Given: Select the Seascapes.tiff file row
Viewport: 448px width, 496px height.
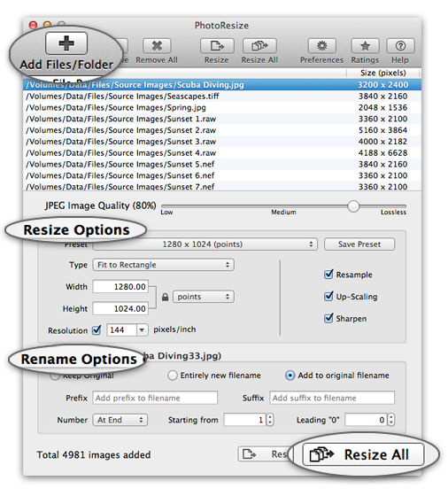Looking at the screenshot, I should (x=222, y=97).
